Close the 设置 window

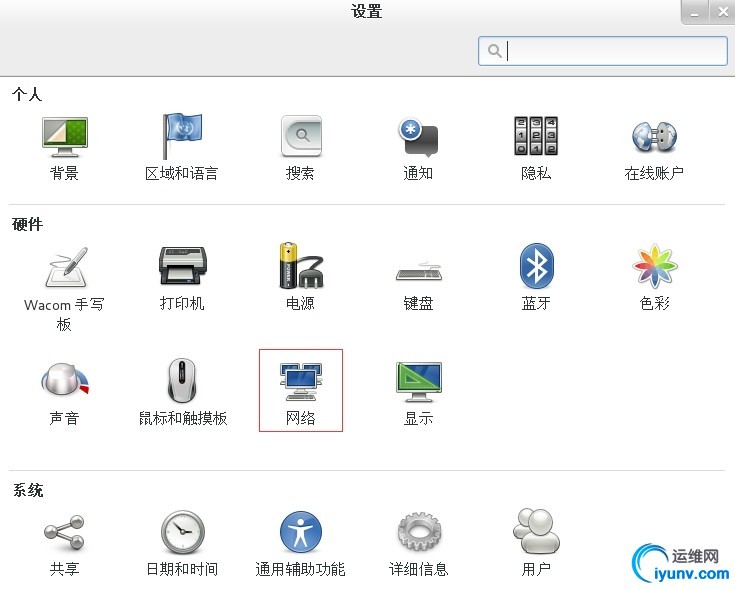723,12
